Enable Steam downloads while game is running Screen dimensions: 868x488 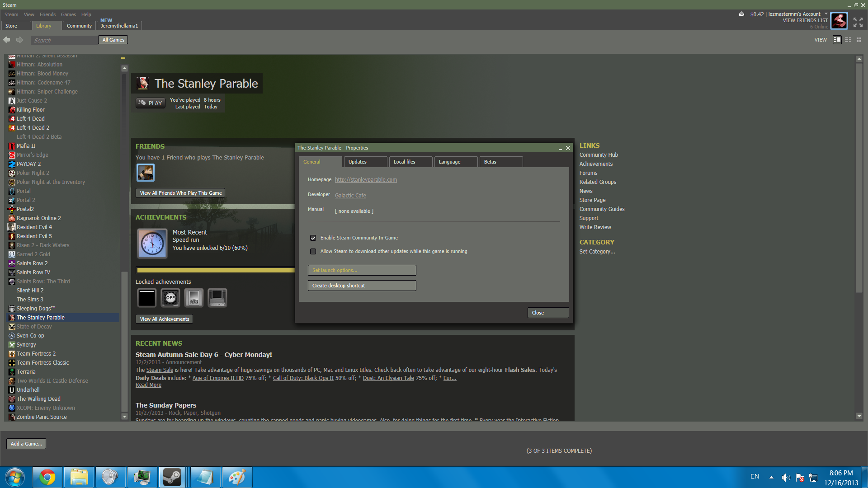tap(313, 251)
